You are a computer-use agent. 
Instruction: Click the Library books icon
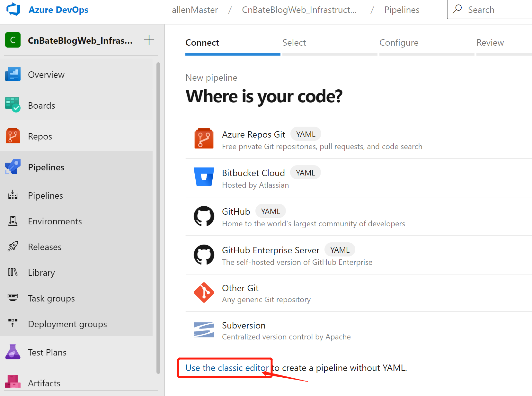click(13, 272)
